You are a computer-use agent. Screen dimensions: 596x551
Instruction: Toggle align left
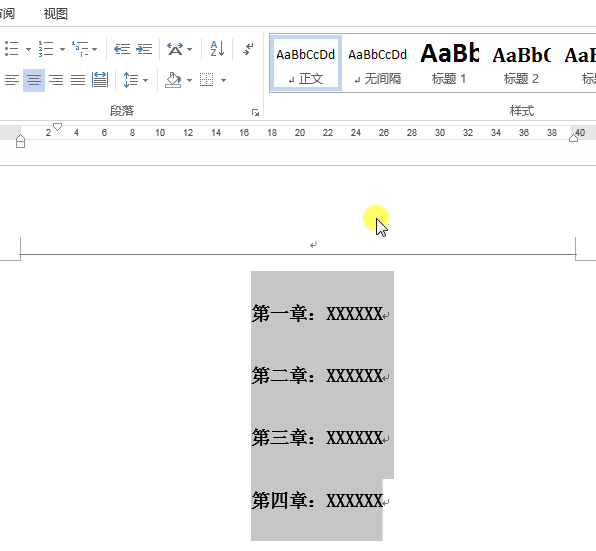pyautogui.click(x=12, y=80)
